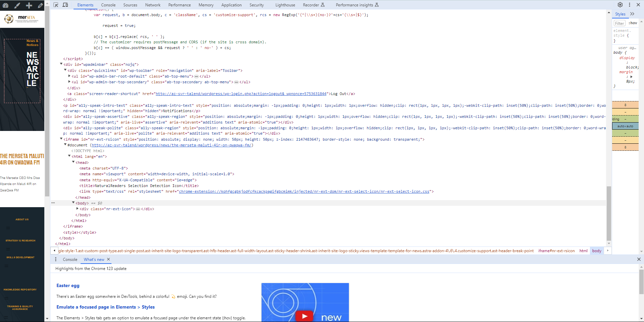Click the merSETA logo
This screenshot has height=322, width=644.
tap(21, 19)
